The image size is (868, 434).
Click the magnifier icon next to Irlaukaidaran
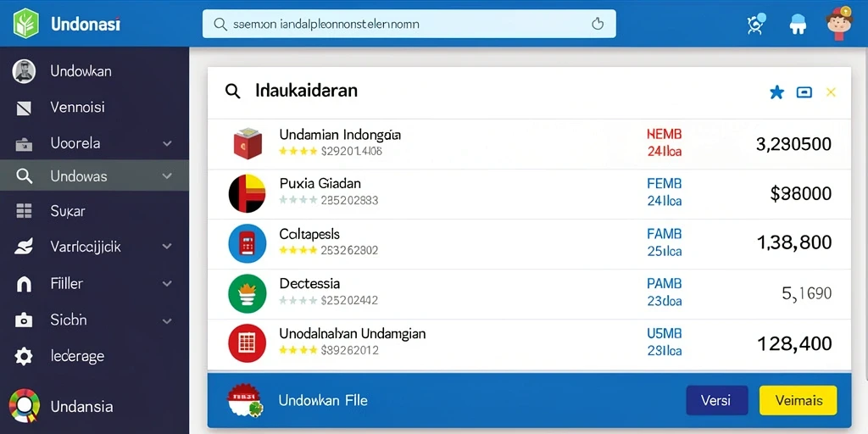(233, 91)
